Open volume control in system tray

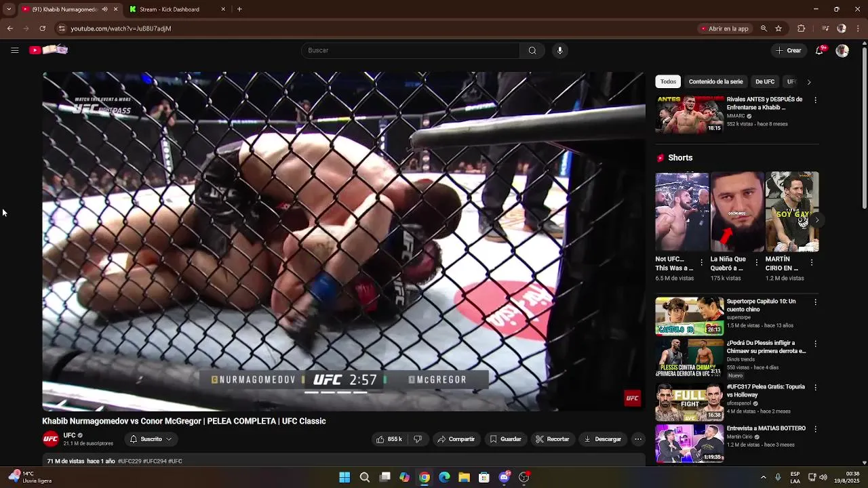point(824,477)
